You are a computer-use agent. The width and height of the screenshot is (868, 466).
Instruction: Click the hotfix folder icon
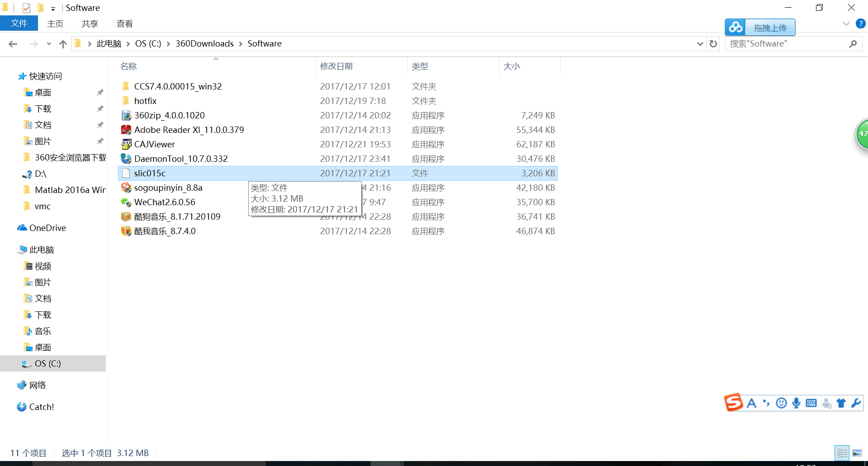[126, 101]
